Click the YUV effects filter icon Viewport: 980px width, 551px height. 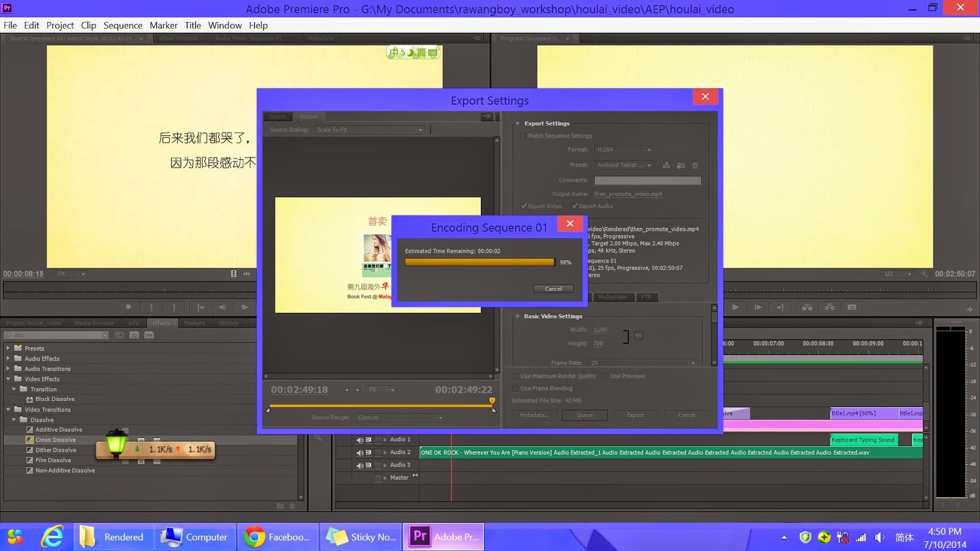149,335
